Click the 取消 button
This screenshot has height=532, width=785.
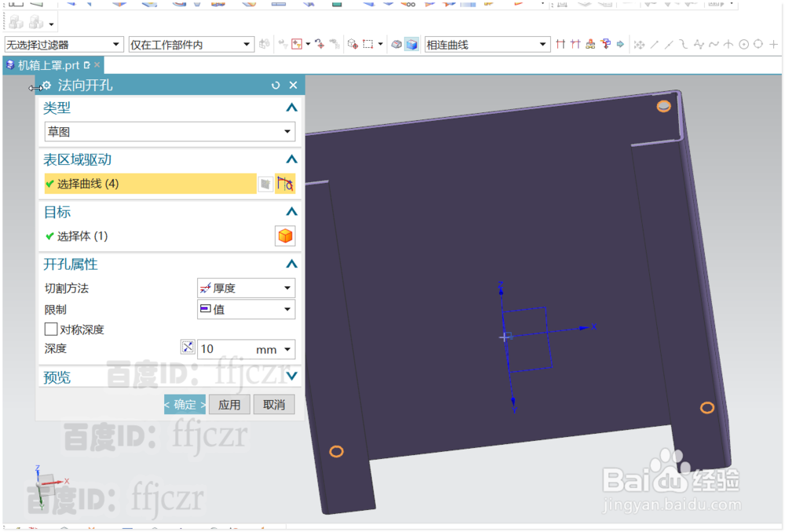274,404
